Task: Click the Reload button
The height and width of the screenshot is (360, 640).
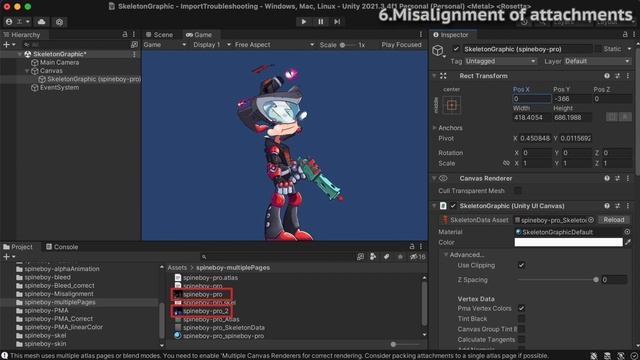Action: pyautogui.click(x=613, y=220)
